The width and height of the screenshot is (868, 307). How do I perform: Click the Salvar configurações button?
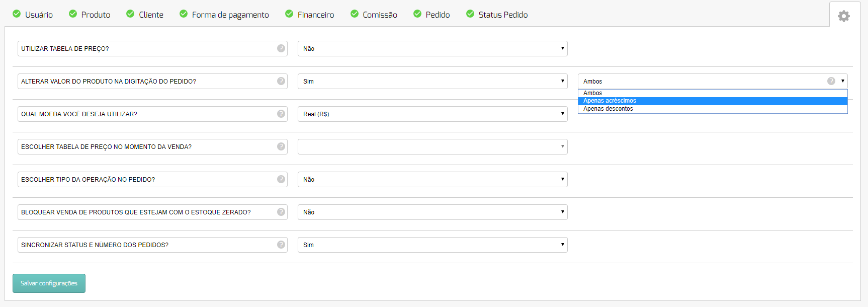click(x=49, y=283)
